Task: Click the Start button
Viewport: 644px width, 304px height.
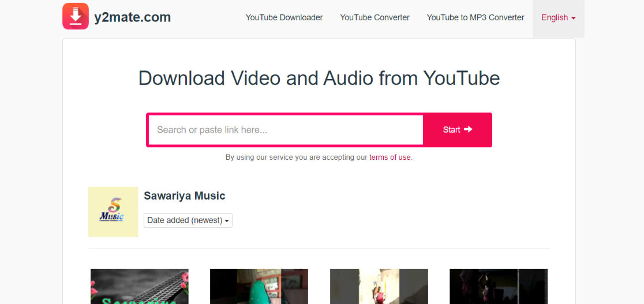Action: click(457, 130)
